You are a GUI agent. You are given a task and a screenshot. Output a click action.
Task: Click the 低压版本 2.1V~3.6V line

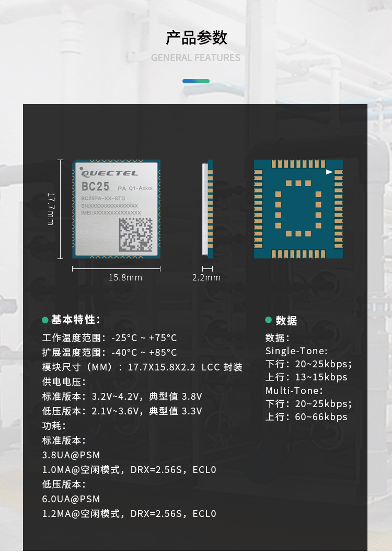122,411
